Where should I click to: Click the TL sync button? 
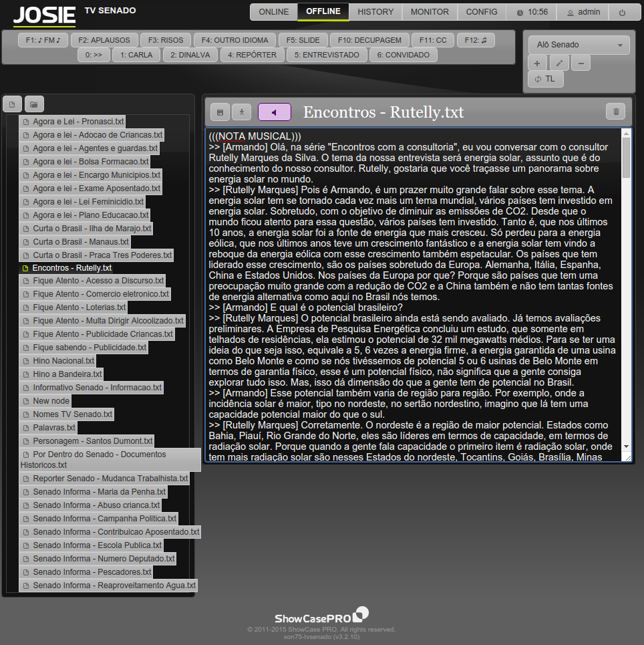546,79
